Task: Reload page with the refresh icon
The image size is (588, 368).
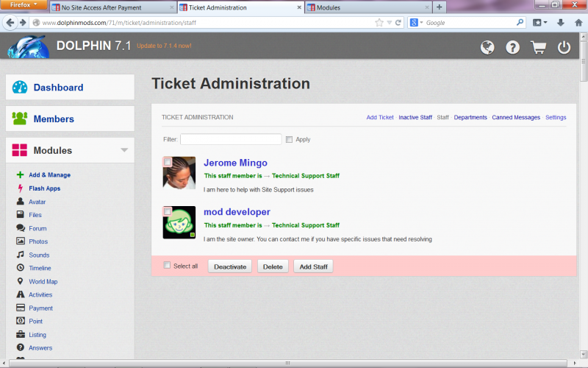Action: (398, 23)
